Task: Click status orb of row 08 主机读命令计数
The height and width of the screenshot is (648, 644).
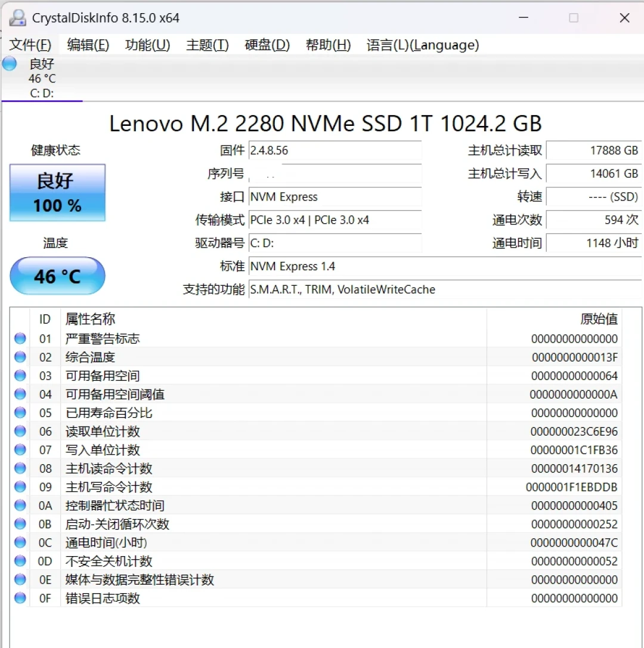Action: point(20,468)
